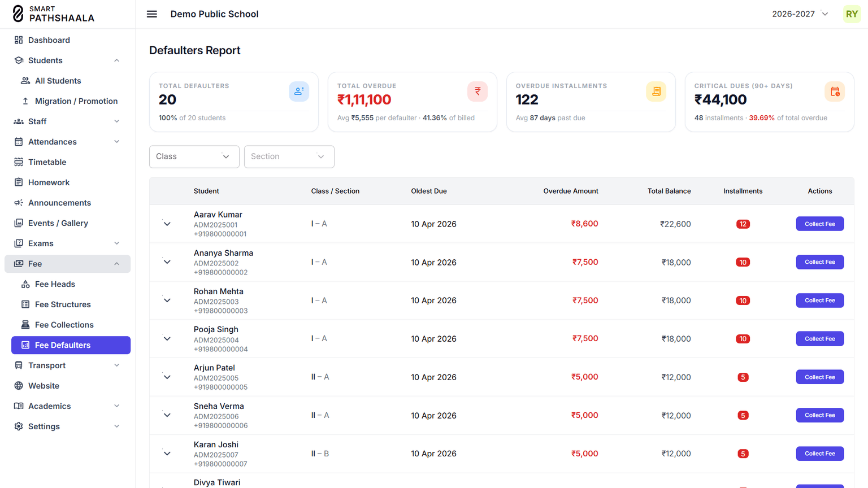Image resolution: width=868 pixels, height=488 pixels.
Task: Click the Overdue Installments receipt icon
Action: pyautogui.click(x=656, y=91)
